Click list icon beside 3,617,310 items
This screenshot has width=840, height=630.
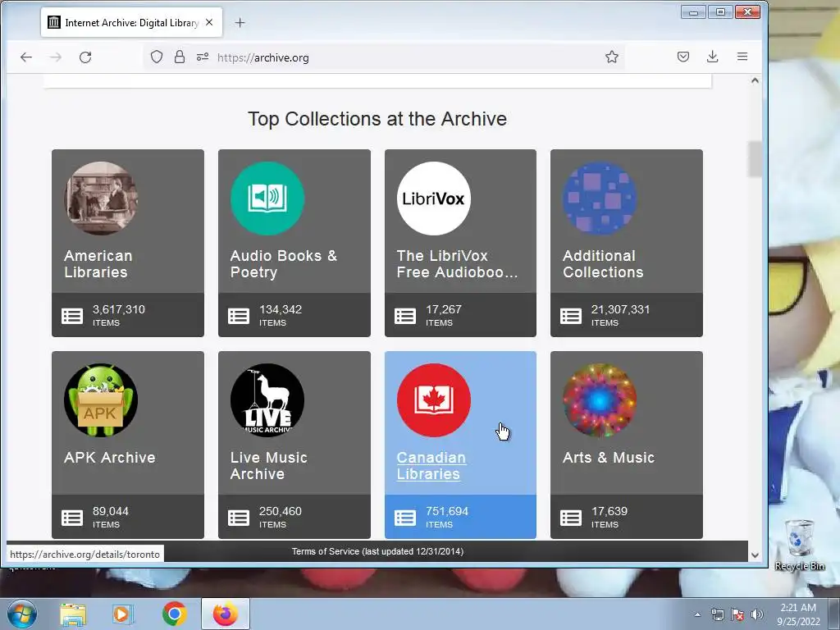pos(72,316)
